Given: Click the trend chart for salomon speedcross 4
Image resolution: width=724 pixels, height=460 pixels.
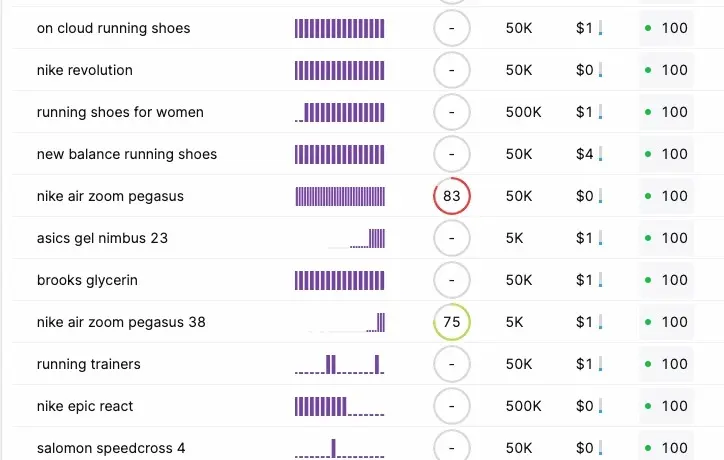Looking at the screenshot, I should (x=339, y=447).
